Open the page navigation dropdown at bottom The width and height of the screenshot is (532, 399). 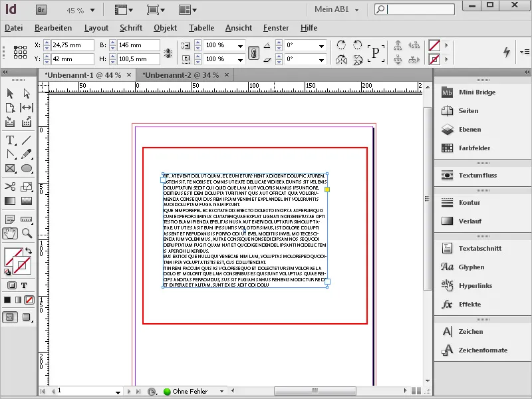118,392
